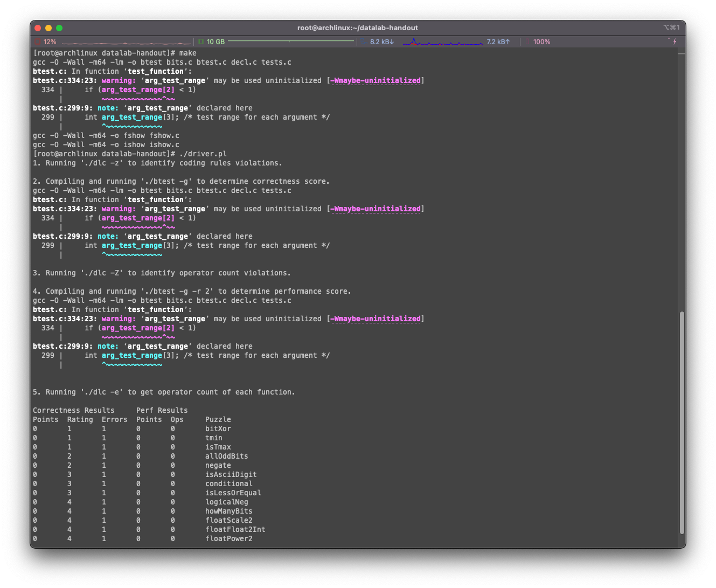Click the -Wmaybe-uninitialized link below step 4
716x588 pixels.
[x=376, y=319]
